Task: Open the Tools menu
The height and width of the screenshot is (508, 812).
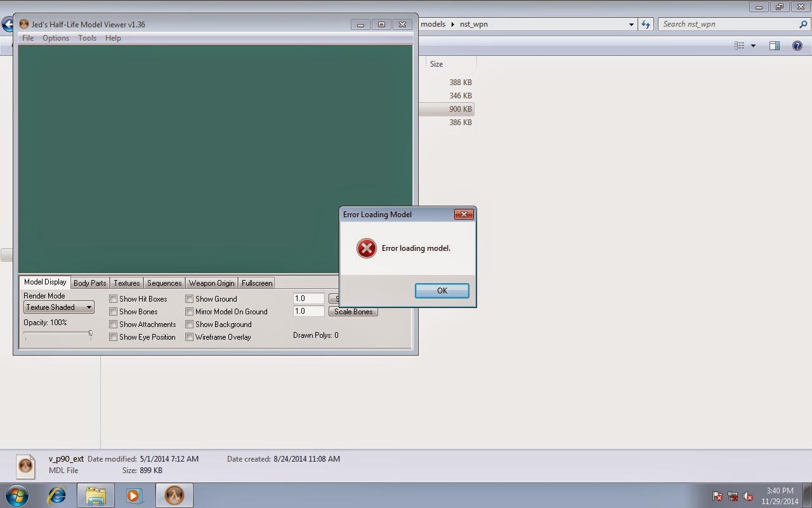Action: [x=87, y=38]
